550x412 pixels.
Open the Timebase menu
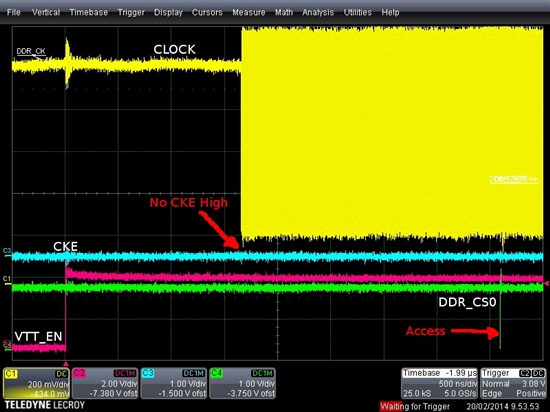click(x=89, y=12)
